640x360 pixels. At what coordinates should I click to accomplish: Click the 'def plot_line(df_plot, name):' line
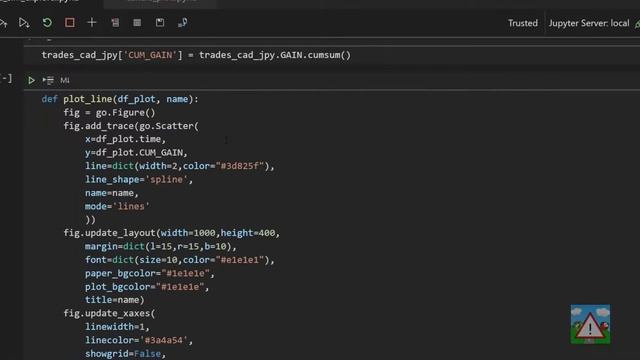point(120,99)
